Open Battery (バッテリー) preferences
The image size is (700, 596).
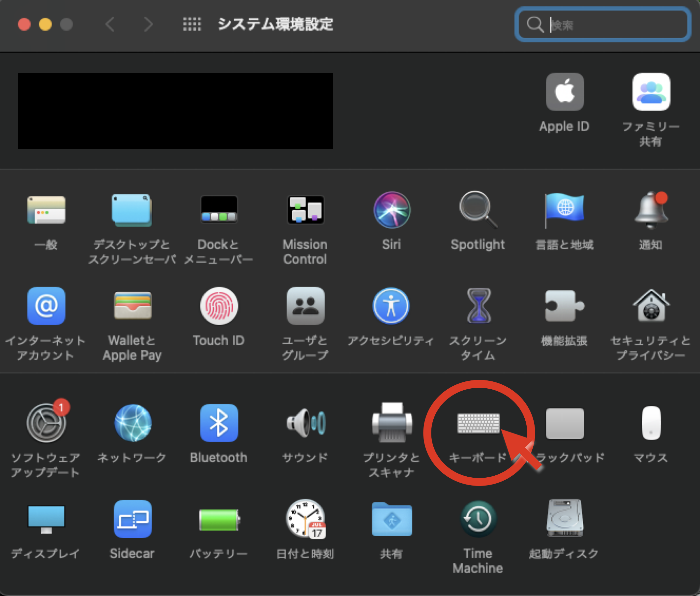219,520
